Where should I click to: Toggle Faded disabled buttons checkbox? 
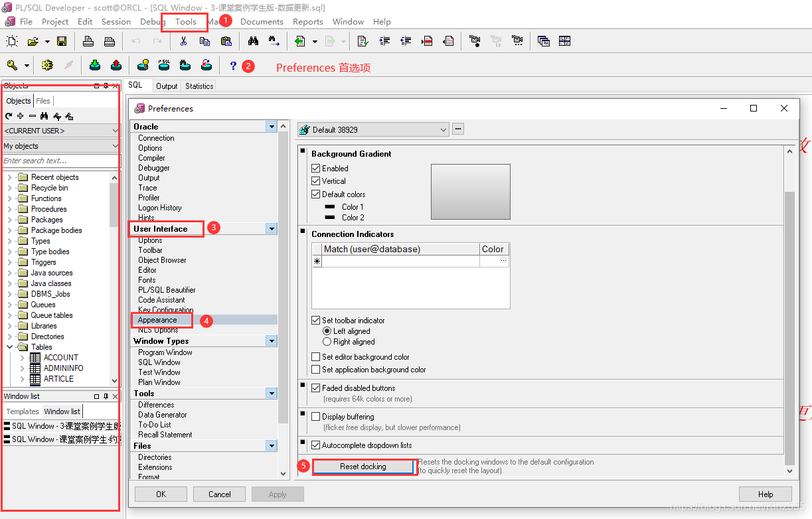pos(316,388)
